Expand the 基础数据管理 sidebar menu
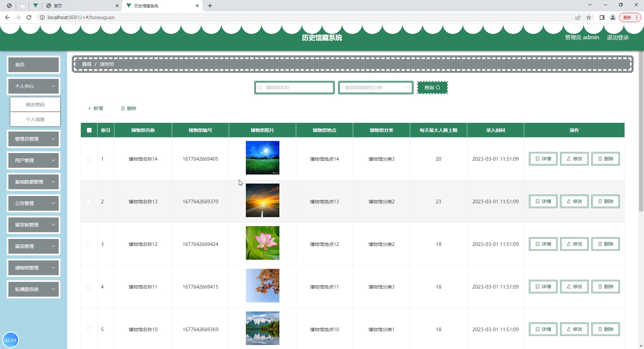The image size is (644, 349). click(34, 182)
